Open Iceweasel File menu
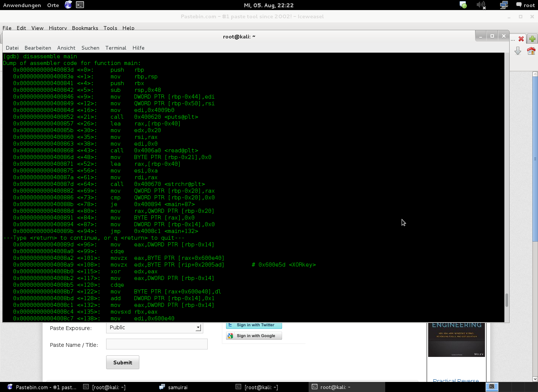The height and width of the screenshot is (392, 538). [x=7, y=28]
